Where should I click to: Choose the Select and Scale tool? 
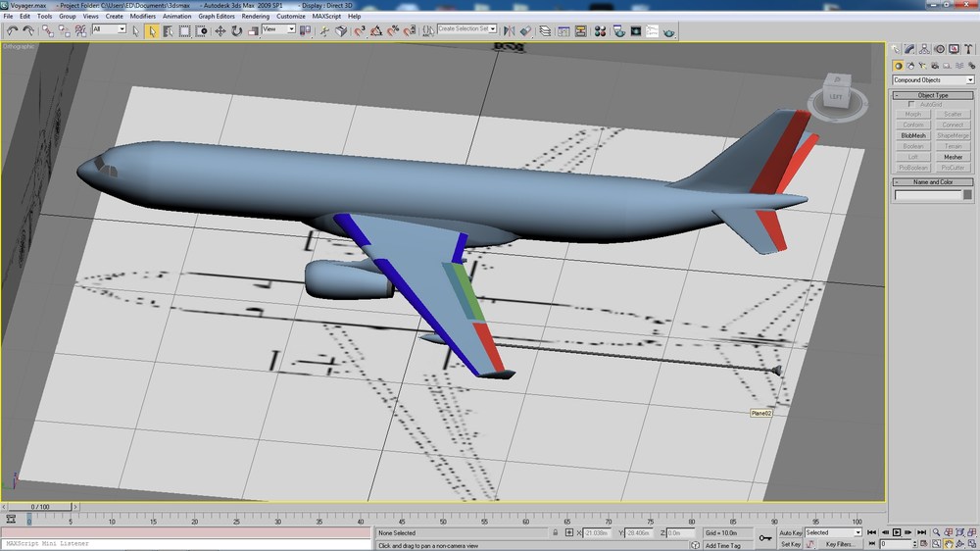tap(253, 30)
